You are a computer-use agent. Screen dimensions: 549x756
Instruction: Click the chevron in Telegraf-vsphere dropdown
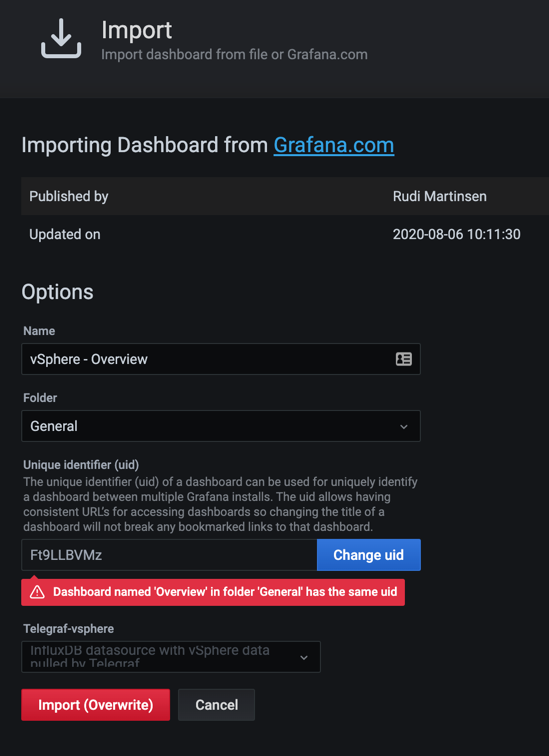pos(304,658)
